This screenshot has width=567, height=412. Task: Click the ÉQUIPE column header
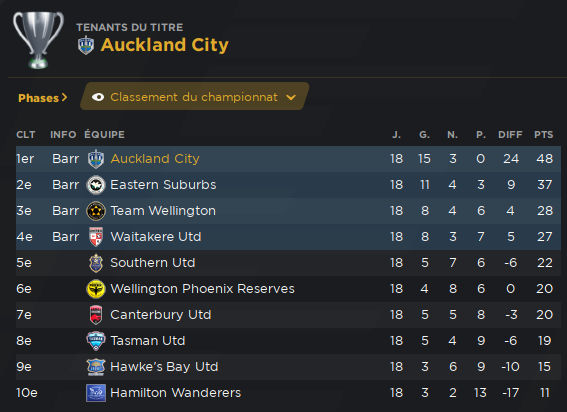(x=105, y=135)
